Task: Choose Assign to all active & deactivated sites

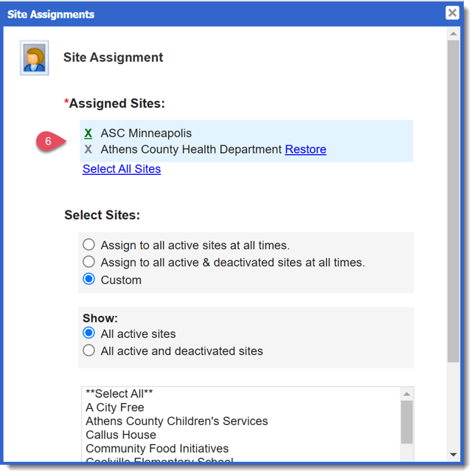Action: (x=89, y=262)
